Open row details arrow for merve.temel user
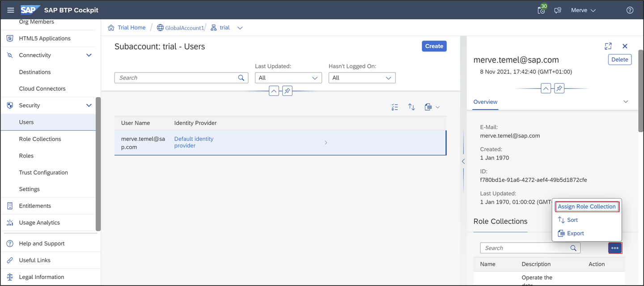The image size is (644, 286). pyautogui.click(x=326, y=142)
